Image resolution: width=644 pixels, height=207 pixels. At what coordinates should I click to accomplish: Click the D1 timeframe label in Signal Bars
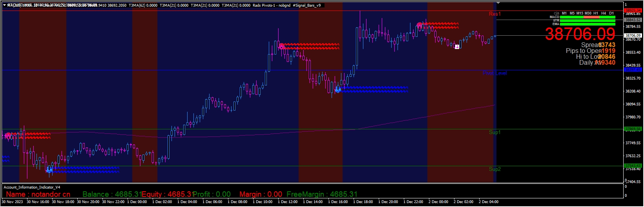click(611, 13)
